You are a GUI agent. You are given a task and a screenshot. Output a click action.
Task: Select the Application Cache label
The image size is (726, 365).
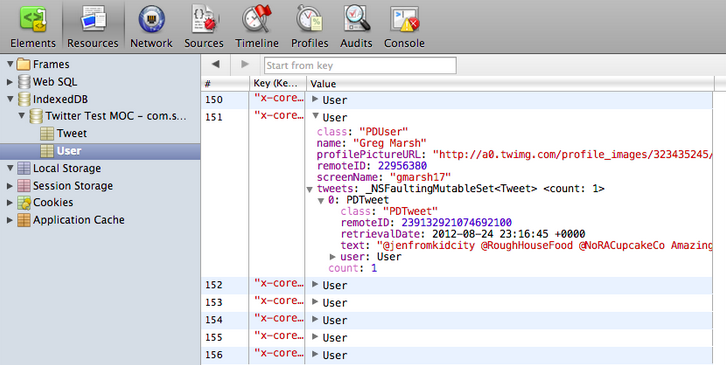click(79, 220)
